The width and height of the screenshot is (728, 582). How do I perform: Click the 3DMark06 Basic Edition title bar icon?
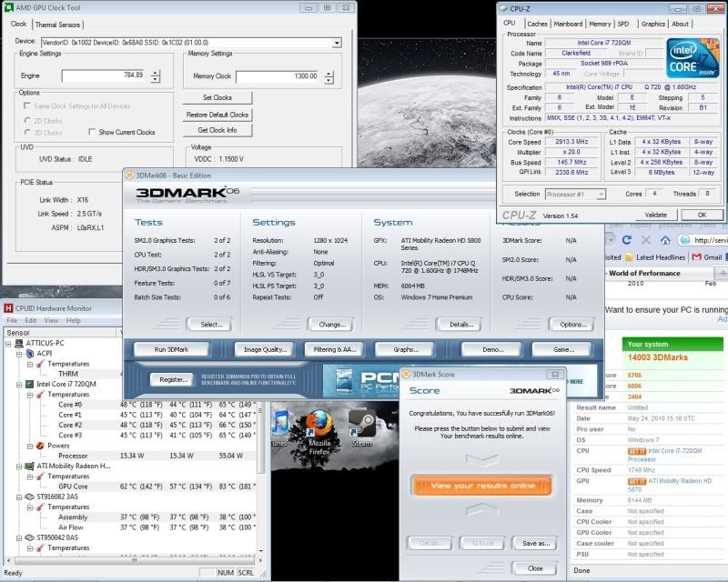[129, 176]
